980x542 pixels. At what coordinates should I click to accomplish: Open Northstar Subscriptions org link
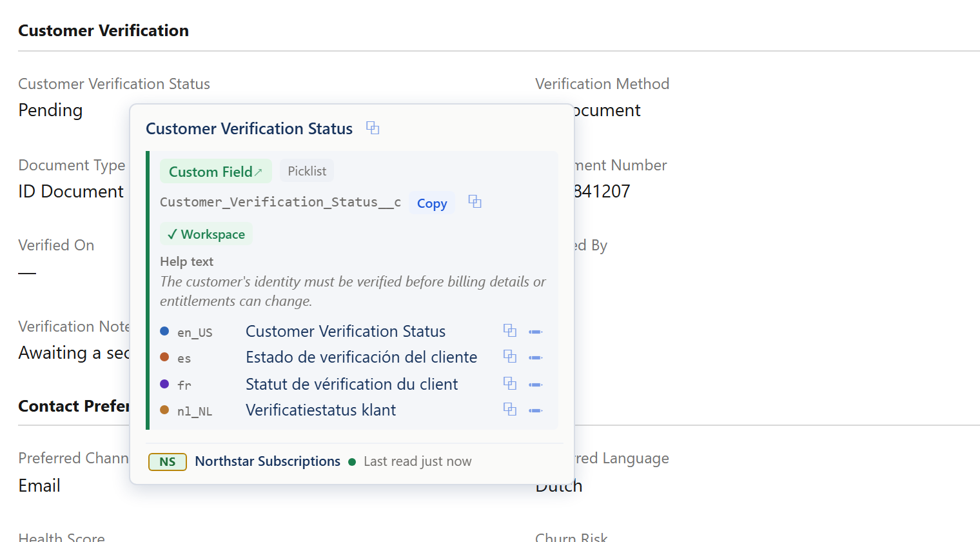268,461
